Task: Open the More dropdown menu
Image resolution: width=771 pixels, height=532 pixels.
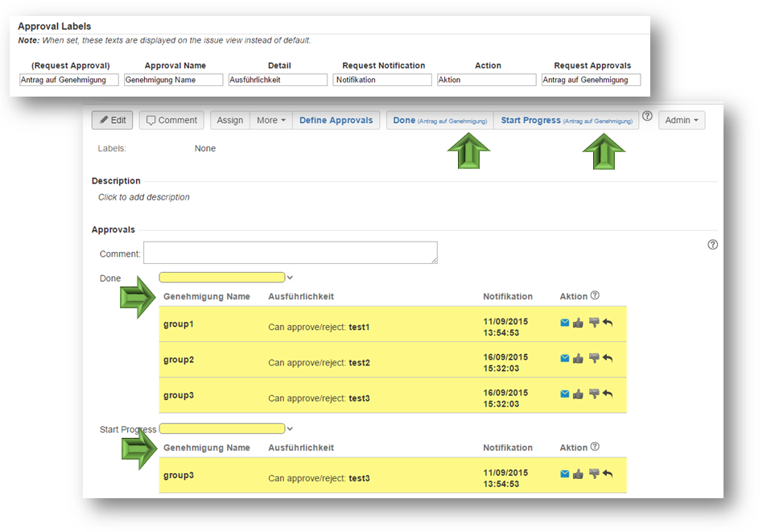Action: point(271,121)
